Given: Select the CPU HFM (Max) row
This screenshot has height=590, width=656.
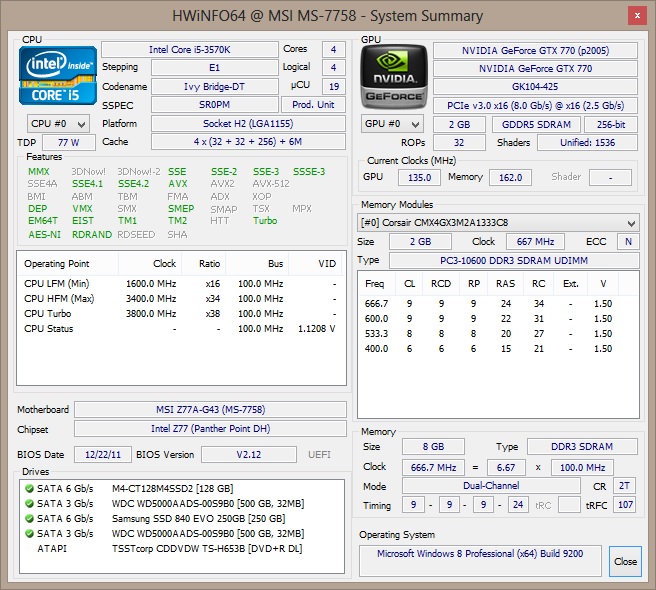Looking at the screenshot, I should pos(181,299).
